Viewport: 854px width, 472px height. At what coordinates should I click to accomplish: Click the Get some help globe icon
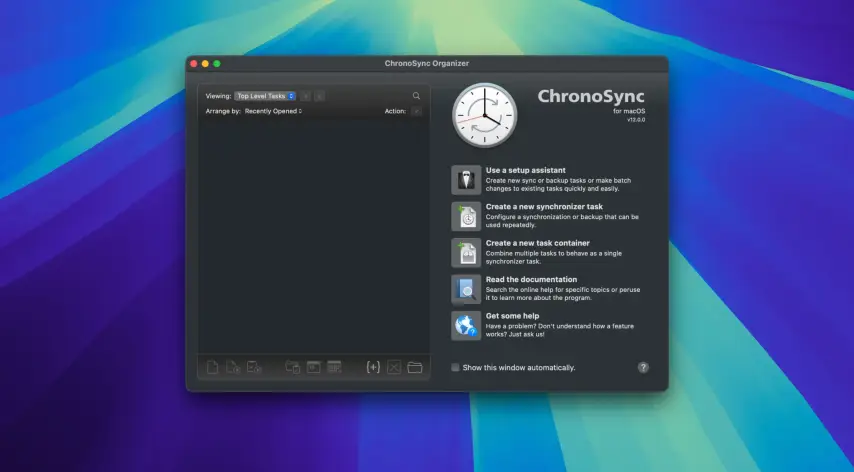(465, 326)
